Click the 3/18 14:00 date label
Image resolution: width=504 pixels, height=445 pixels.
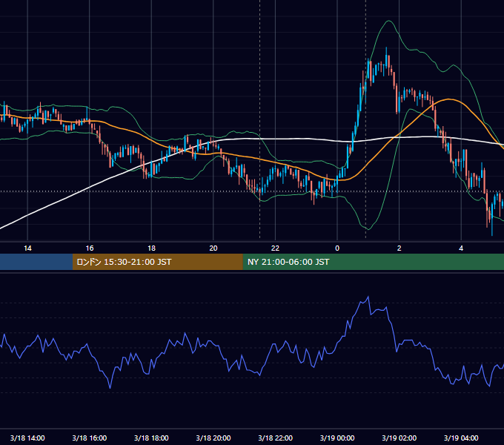pyautogui.click(x=27, y=438)
